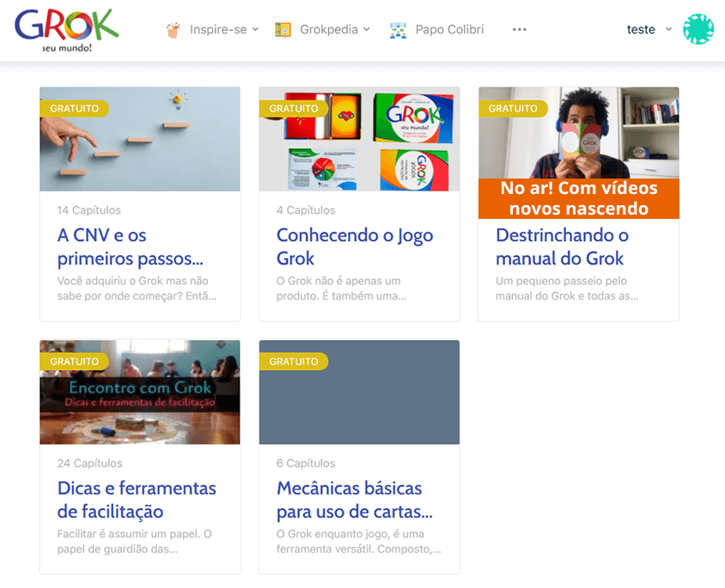
Task: Expand the Inspire-se dropdown chevron
Action: [255, 29]
